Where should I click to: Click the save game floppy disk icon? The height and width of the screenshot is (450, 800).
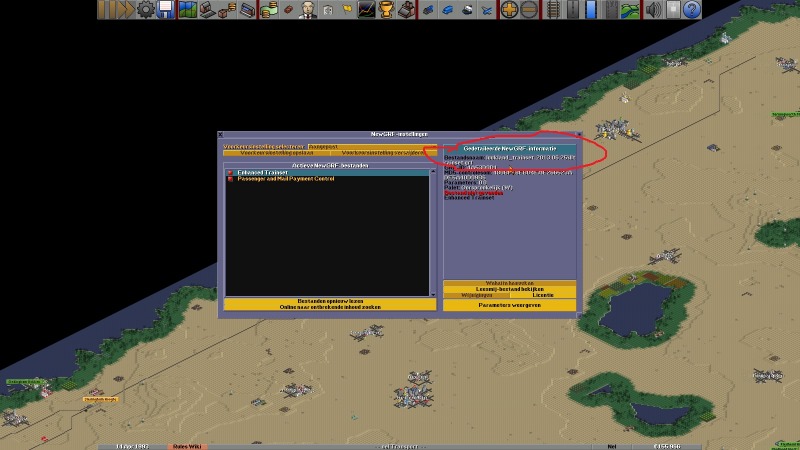tap(166, 10)
